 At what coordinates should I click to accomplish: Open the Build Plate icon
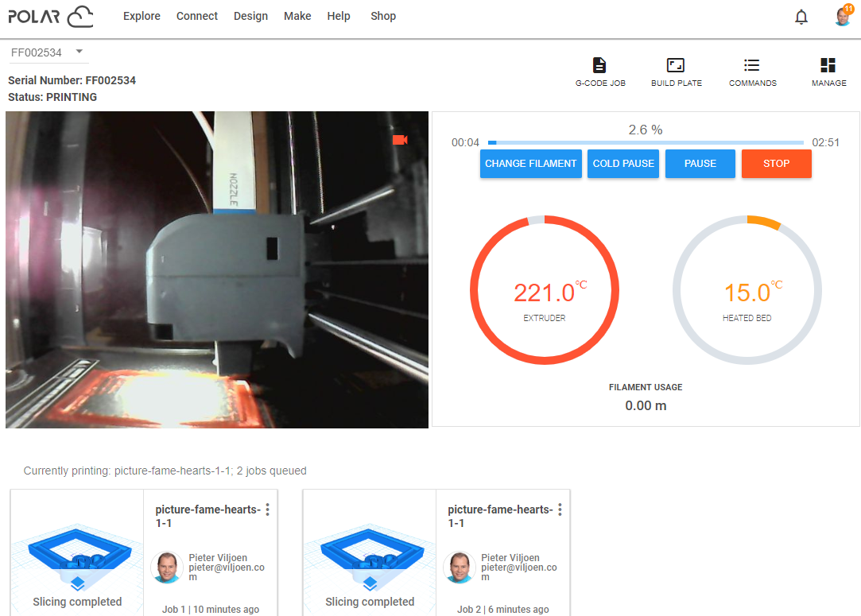click(676, 66)
